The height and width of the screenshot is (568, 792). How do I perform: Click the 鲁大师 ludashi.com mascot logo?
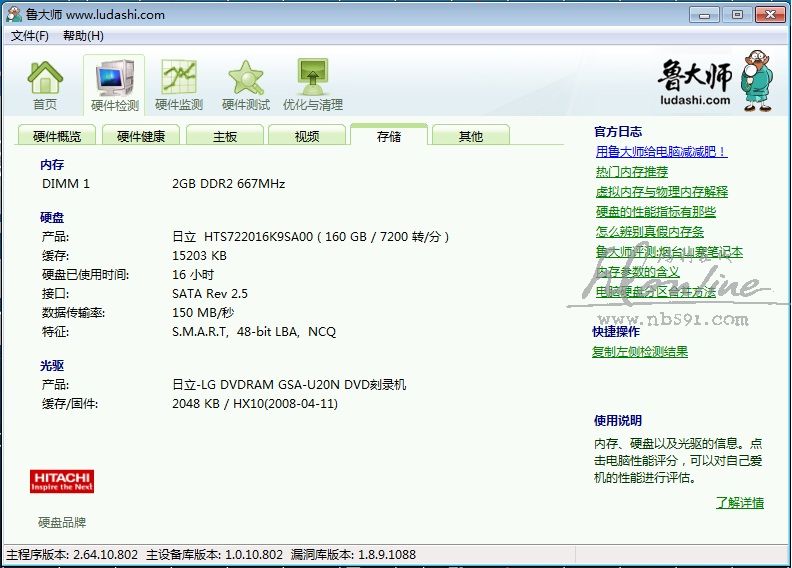pyautogui.click(x=716, y=81)
